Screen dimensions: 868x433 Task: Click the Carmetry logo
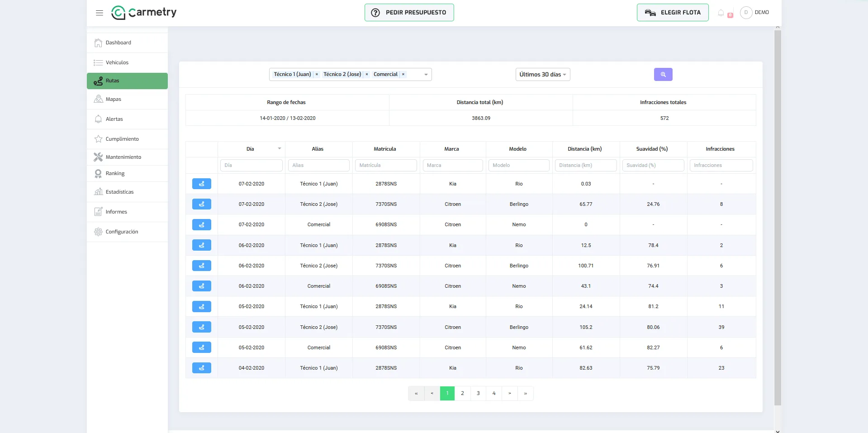tap(144, 13)
